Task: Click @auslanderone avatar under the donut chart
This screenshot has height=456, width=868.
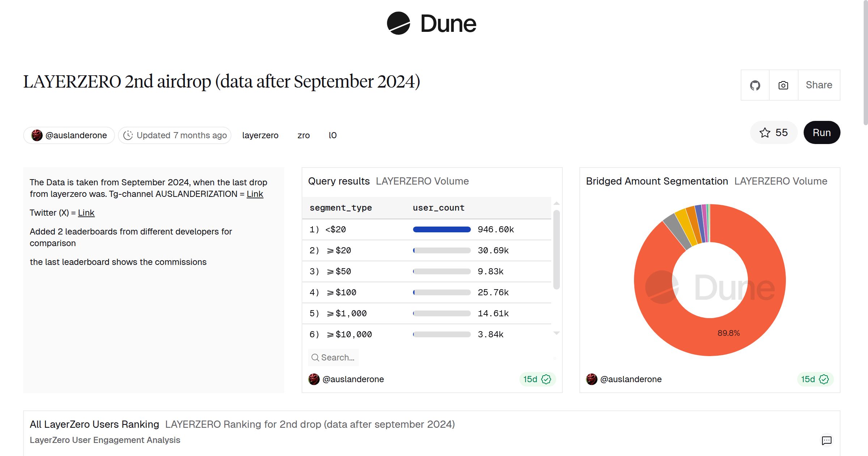Action: [592, 379]
